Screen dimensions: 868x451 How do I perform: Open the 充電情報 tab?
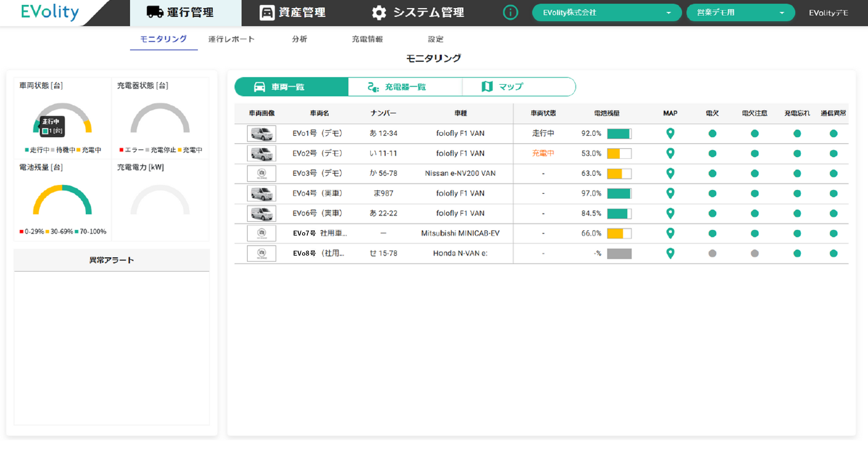(367, 39)
